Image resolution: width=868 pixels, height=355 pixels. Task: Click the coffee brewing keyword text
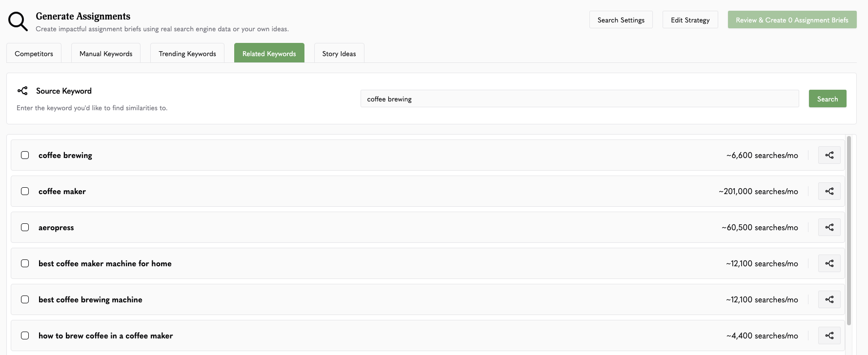click(65, 155)
